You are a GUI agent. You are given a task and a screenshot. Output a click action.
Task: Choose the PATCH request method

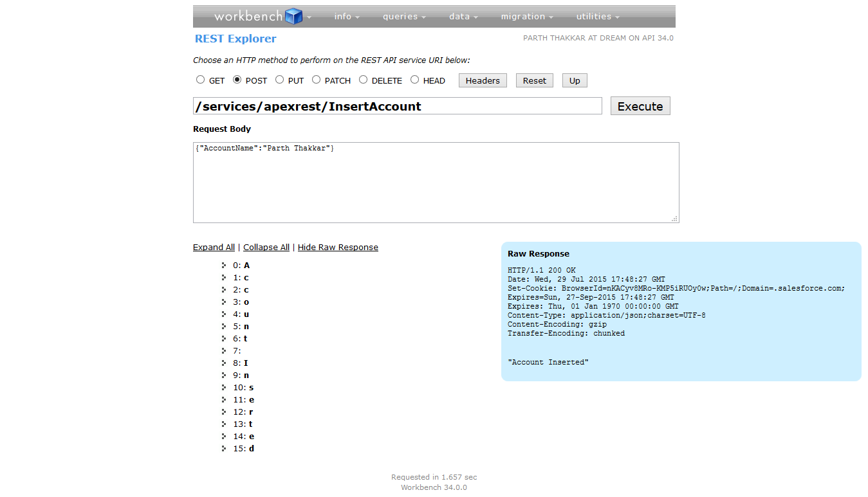pyautogui.click(x=316, y=80)
